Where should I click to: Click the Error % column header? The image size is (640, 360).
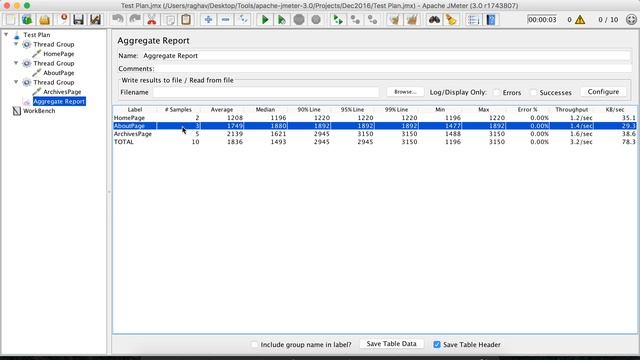point(527,109)
